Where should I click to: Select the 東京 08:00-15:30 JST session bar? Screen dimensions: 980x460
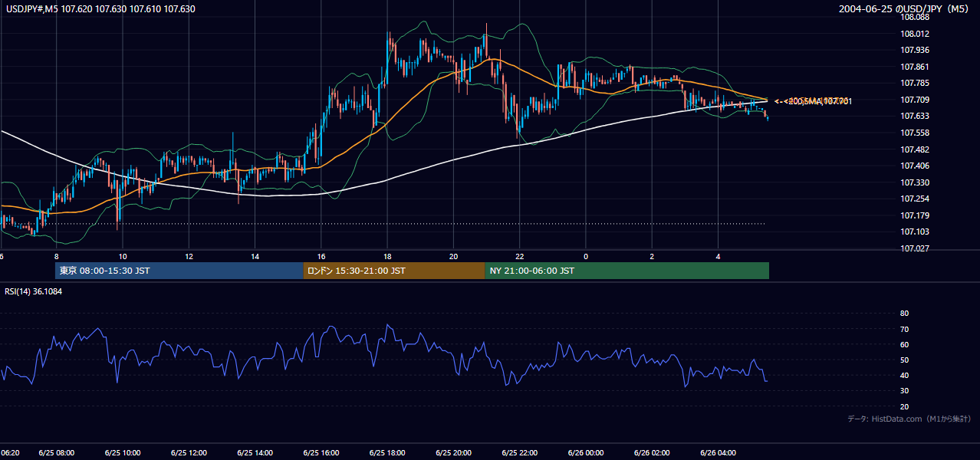click(x=179, y=271)
